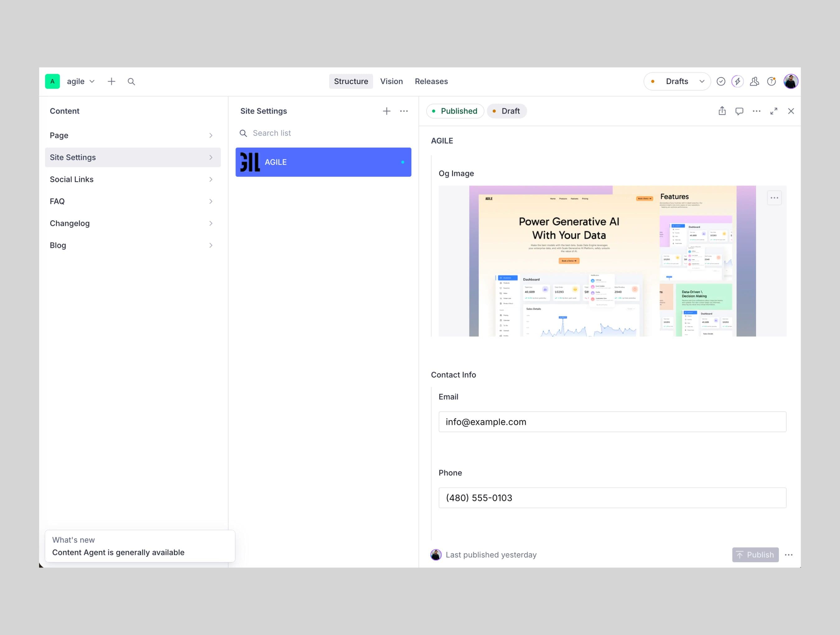
Task: Click the chevron on Site Settings row
Action: (211, 157)
